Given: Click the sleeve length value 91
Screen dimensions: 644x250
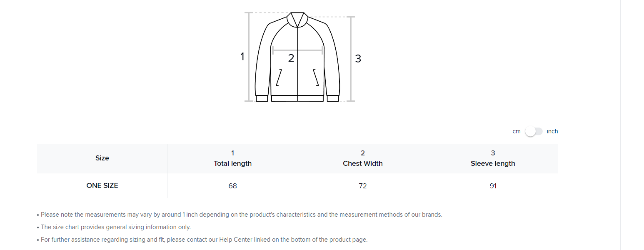Looking at the screenshot, I should point(493,186).
